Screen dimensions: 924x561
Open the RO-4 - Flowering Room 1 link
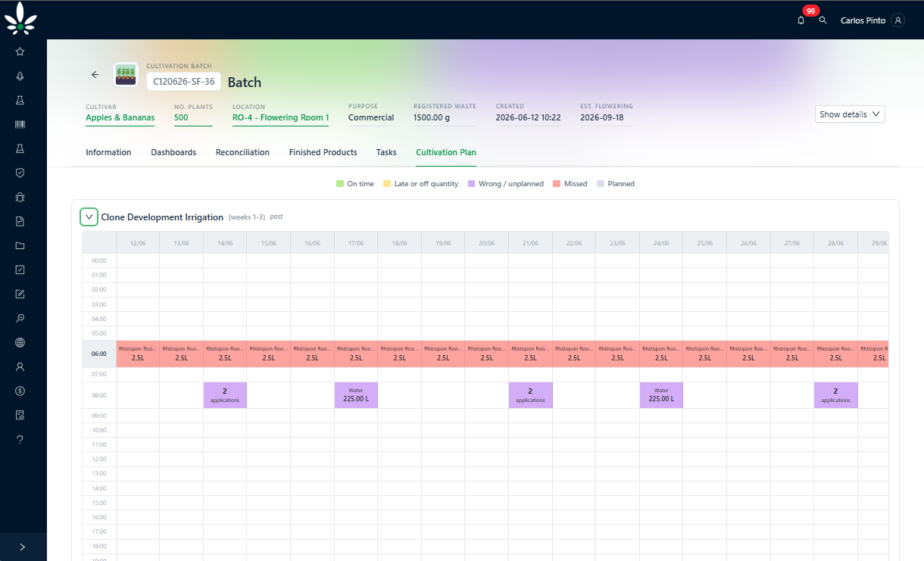click(x=281, y=117)
